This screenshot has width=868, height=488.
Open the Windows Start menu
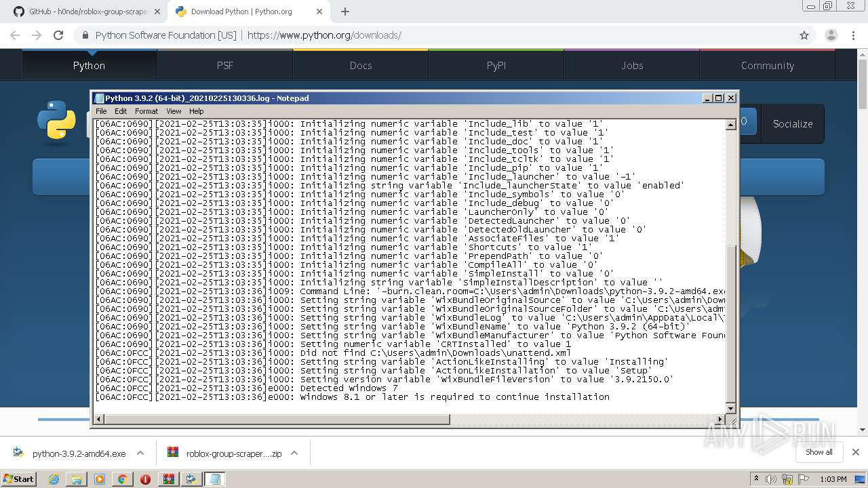coord(18,479)
